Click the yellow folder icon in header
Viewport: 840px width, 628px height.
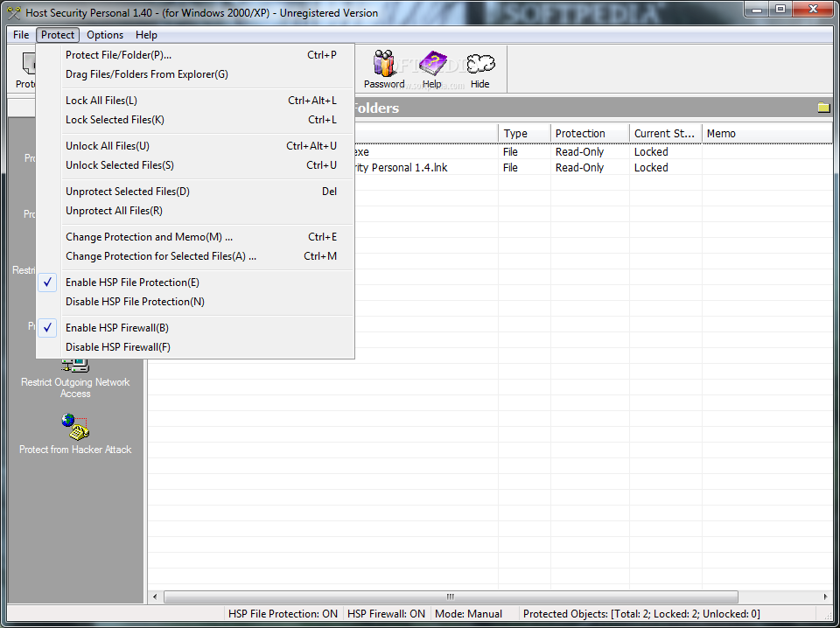pyautogui.click(x=823, y=108)
